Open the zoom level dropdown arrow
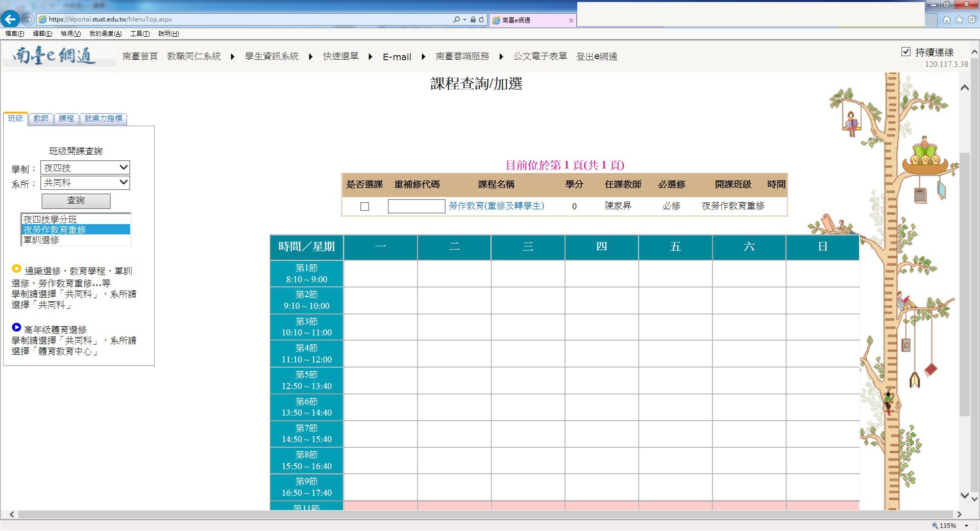 pos(966,525)
